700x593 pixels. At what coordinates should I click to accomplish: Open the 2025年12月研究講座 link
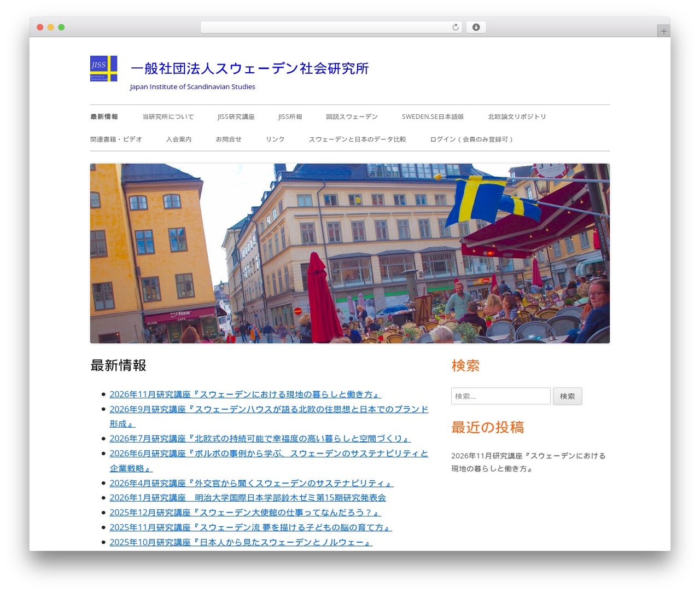pos(245,513)
